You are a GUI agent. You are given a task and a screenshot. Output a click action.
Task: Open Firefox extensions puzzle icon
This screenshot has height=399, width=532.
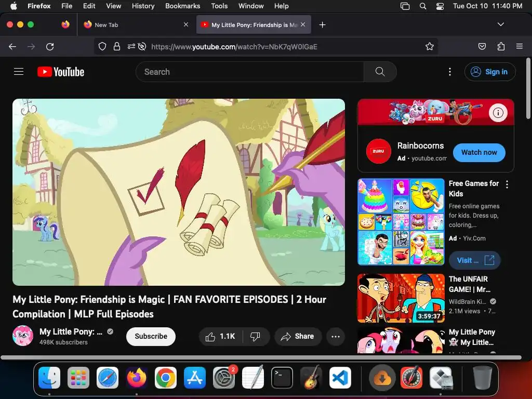[501, 46]
